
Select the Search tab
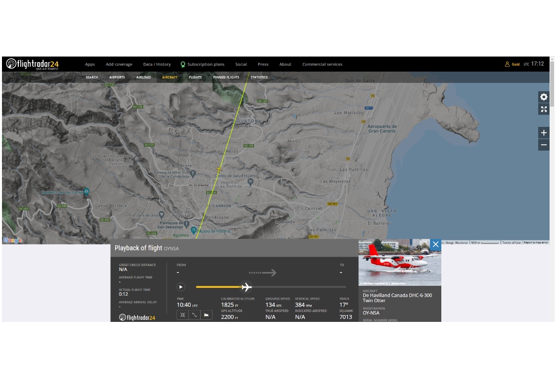coord(91,77)
